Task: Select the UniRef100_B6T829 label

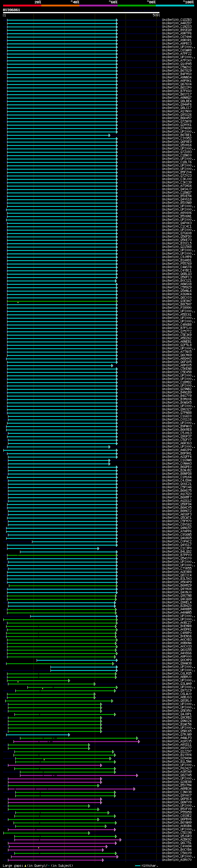Action: click(177, 71)
